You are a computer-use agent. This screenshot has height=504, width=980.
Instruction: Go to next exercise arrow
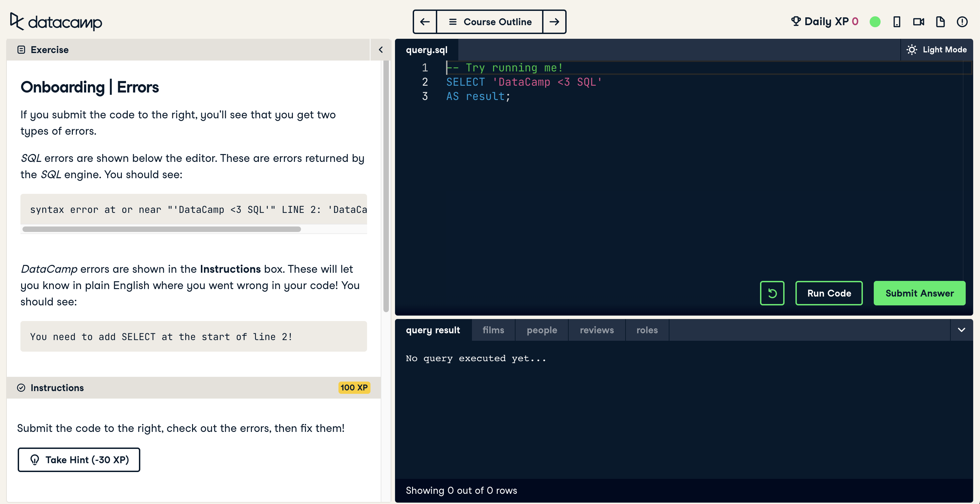[x=554, y=22]
